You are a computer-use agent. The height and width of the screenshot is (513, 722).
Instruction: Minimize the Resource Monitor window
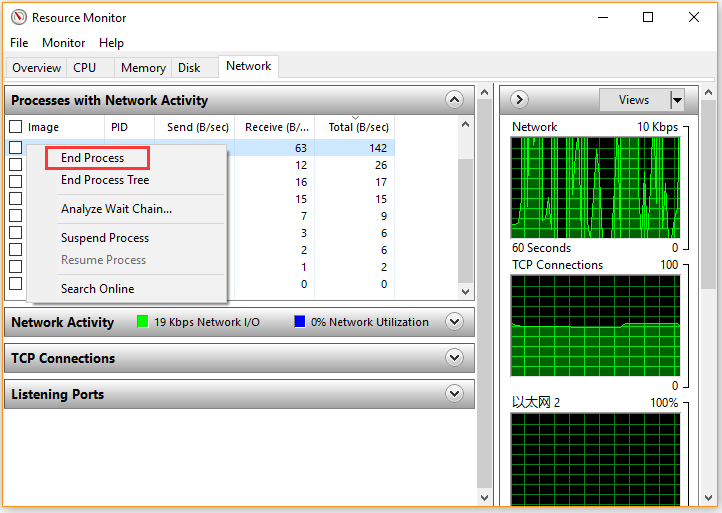pyautogui.click(x=603, y=17)
